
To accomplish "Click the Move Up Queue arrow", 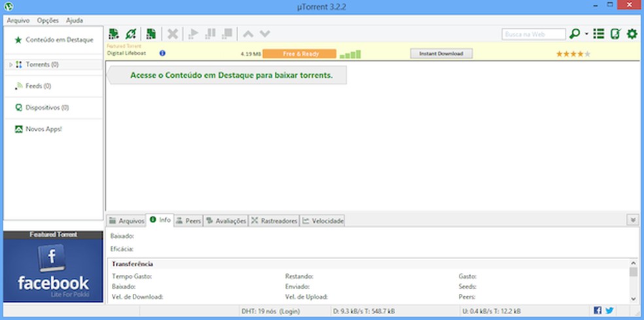I will [x=247, y=34].
